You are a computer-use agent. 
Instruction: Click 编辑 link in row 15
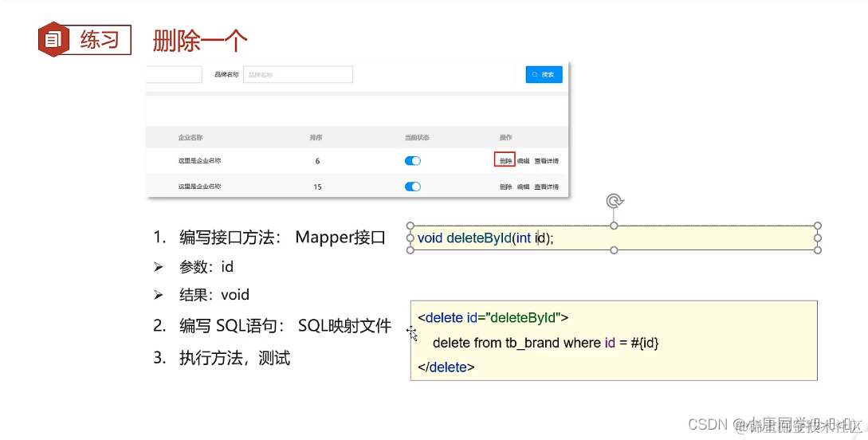pyautogui.click(x=523, y=187)
